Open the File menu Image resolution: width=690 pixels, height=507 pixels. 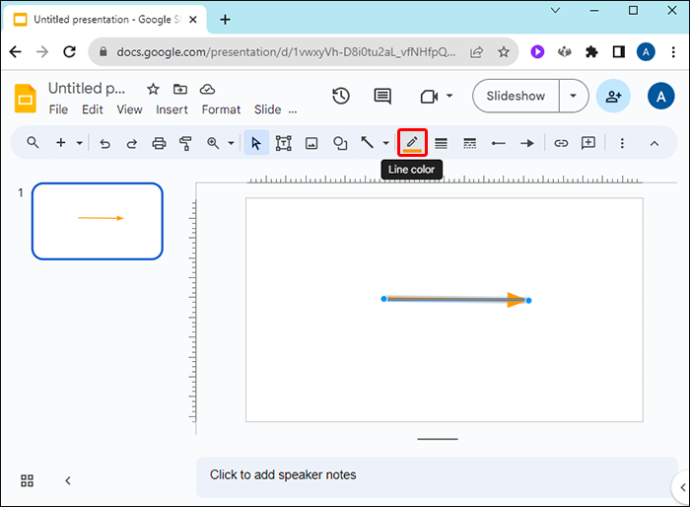click(x=59, y=109)
